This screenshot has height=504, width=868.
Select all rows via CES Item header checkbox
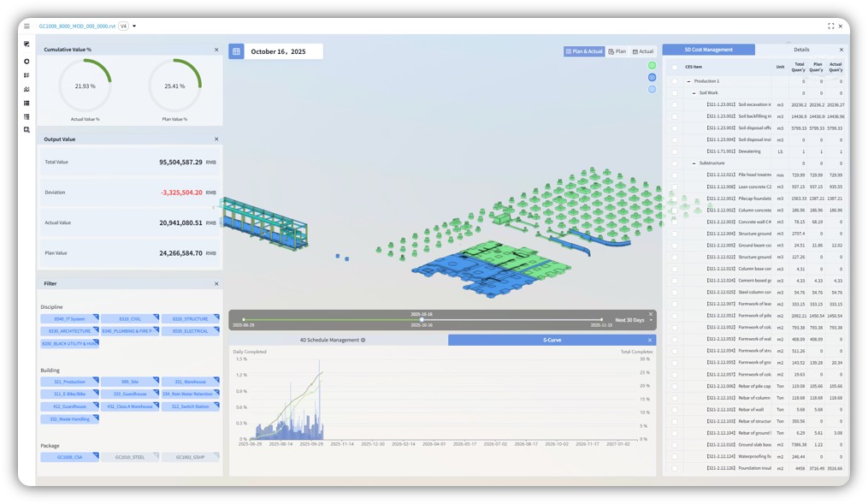[675, 67]
